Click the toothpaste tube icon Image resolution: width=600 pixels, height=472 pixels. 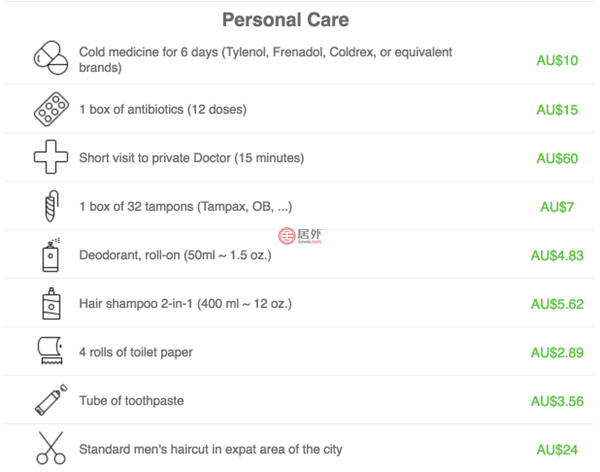point(50,400)
